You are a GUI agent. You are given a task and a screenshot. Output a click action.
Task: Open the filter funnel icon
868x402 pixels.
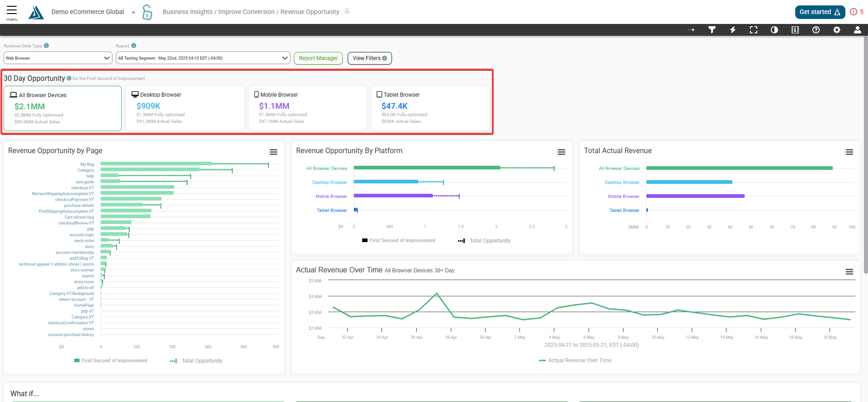click(x=712, y=30)
